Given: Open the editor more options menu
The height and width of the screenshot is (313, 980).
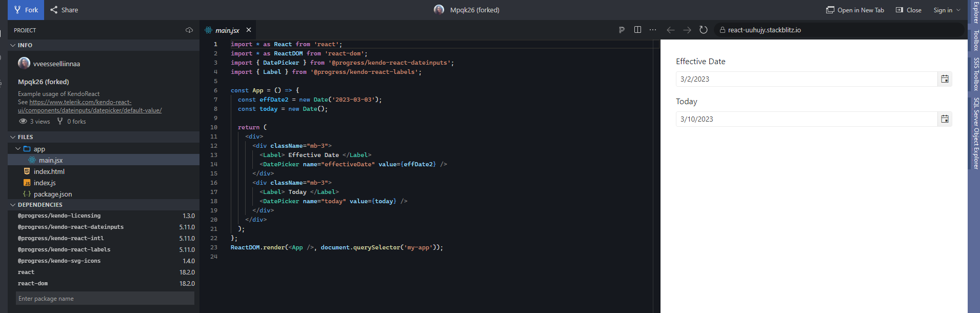Looking at the screenshot, I should point(653,30).
